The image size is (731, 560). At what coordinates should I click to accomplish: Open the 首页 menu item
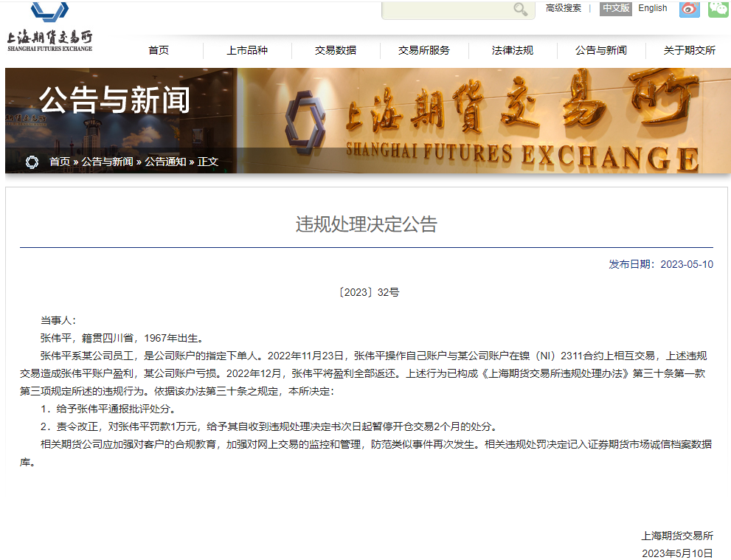(159, 50)
